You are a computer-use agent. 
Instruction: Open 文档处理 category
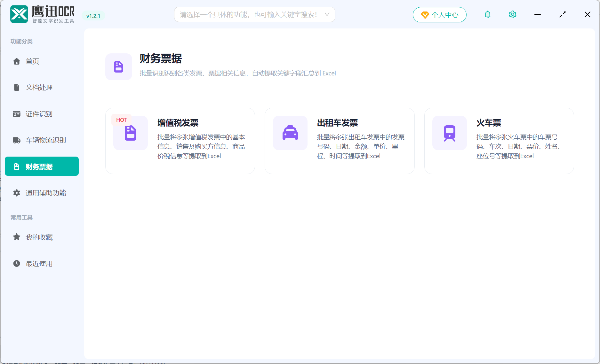tap(42, 87)
